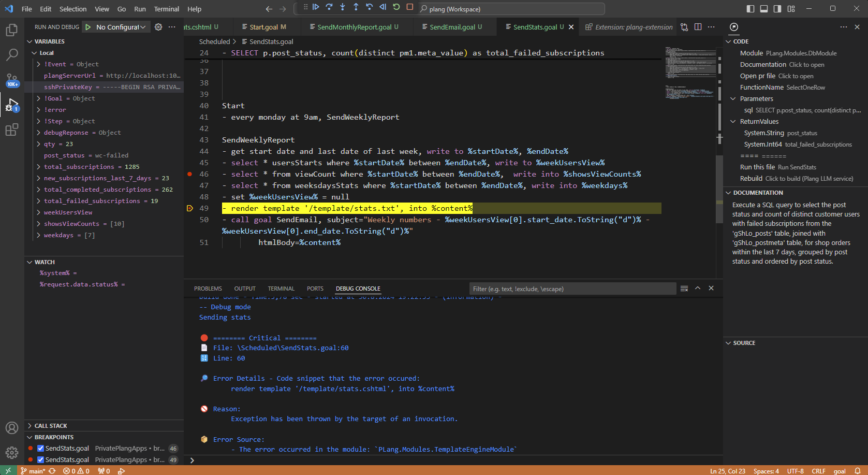Uncheck the SendStats.goal line 49 breakpoint
The image size is (868, 475).
(x=40, y=460)
